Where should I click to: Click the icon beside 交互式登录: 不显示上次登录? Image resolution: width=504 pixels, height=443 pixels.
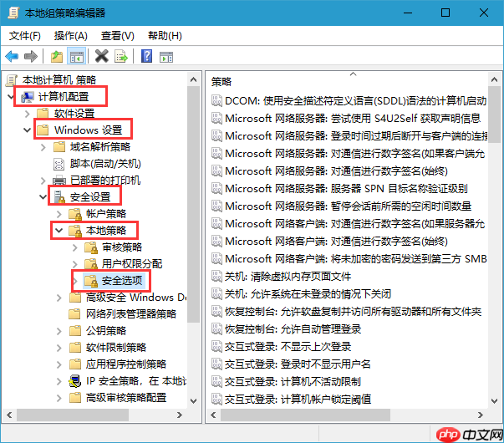216,346
